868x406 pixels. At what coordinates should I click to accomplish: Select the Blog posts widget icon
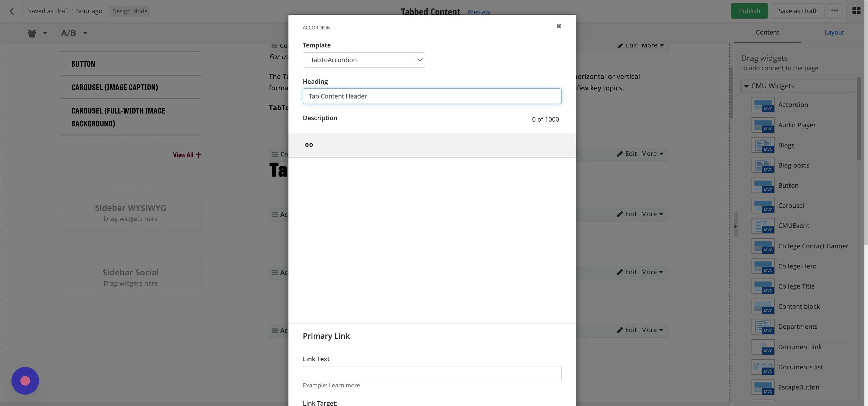coord(763,165)
